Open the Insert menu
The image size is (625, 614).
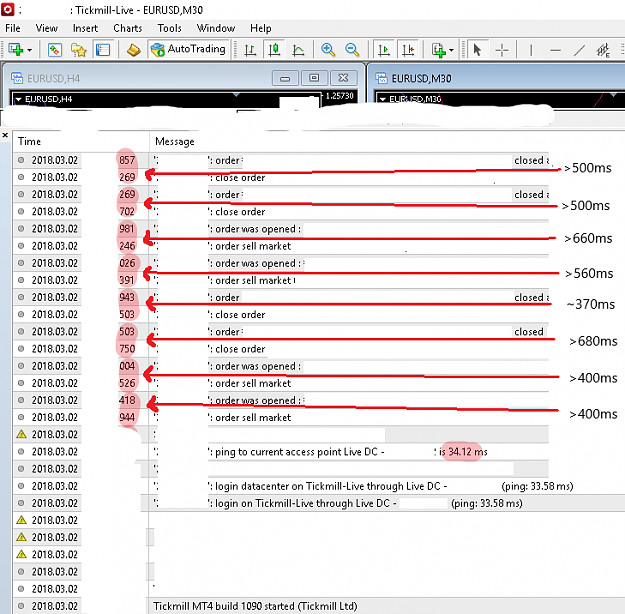[x=85, y=28]
